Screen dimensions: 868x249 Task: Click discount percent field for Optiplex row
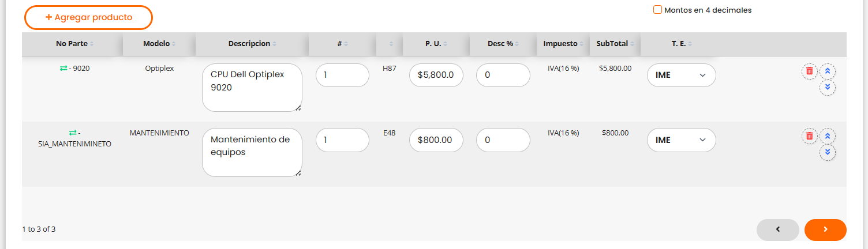click(x=503, y=75)
